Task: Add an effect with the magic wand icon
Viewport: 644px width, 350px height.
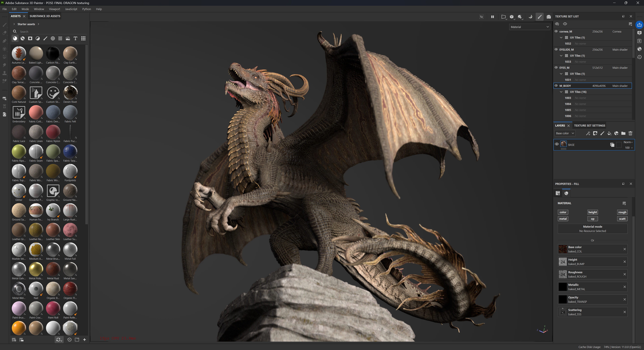Action: (x=588, y=133)
